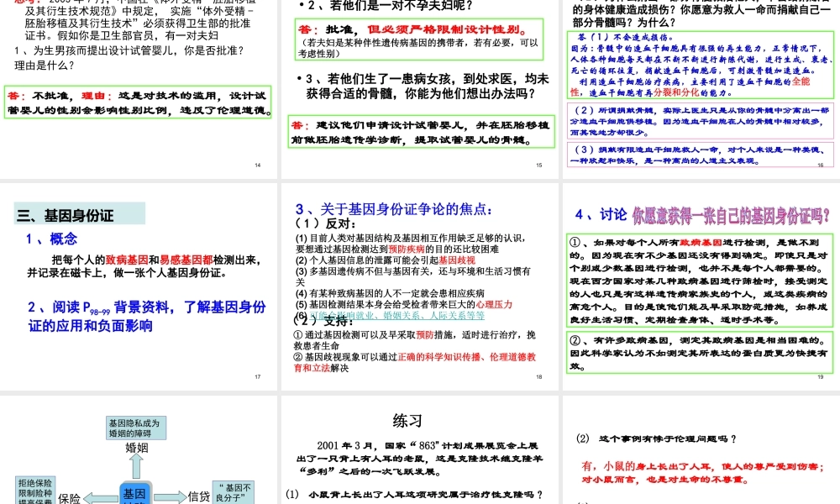
Task: Click item (2) 个人基因信息的泄露可能会引起基因歧视
Action: [386, 260]
